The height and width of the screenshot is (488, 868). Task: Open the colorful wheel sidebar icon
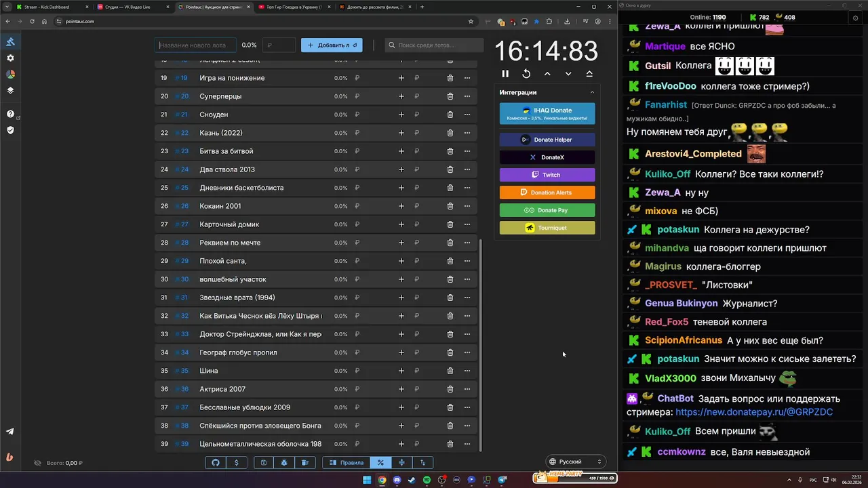[x=10, y=74]
